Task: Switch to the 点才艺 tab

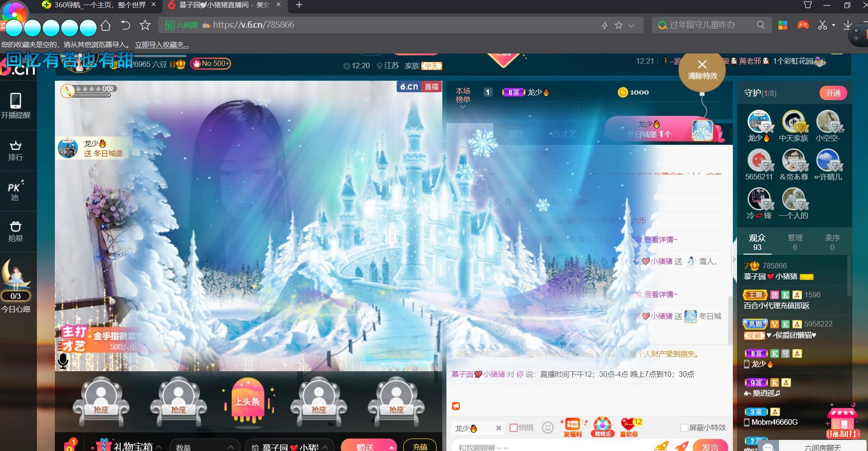Action: pos(564,134)
